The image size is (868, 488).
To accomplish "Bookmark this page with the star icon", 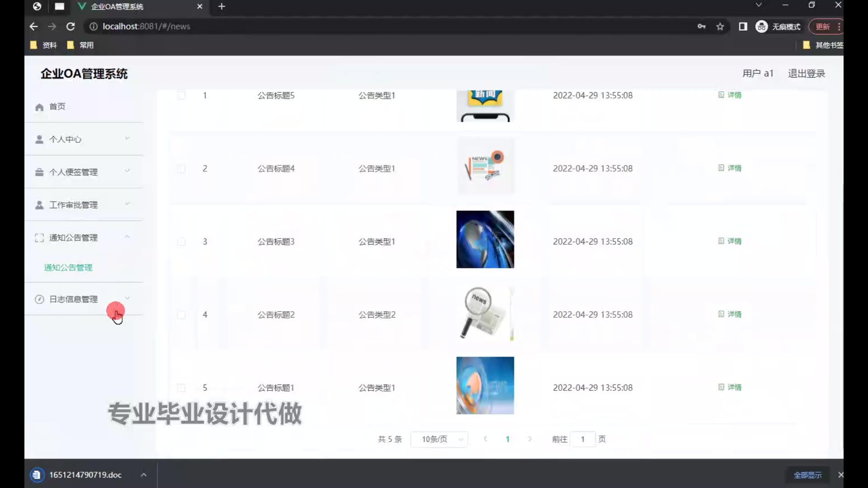I will point(720,27).
